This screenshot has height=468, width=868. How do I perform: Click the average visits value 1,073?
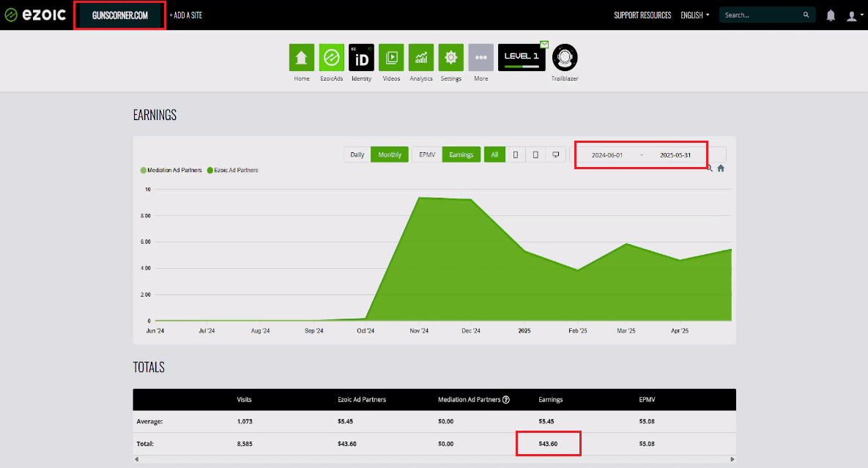(x=245, y=422)
